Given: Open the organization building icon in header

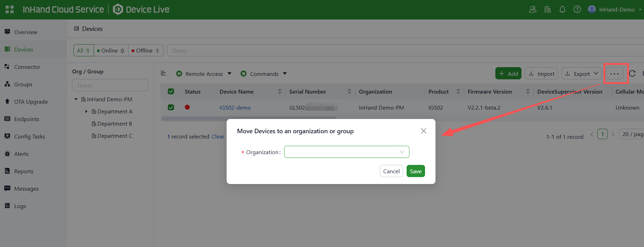Looking at the screenshot, I should click(548, 9).
